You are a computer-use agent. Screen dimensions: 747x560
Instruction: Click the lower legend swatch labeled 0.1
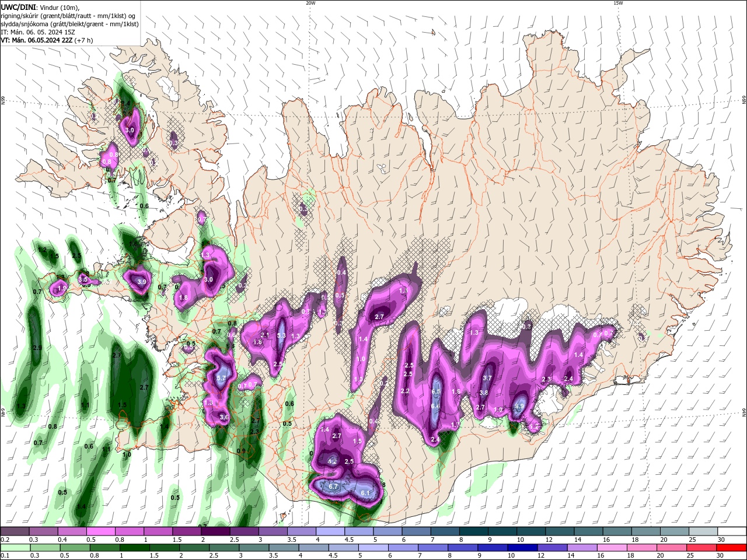[x=14, y=547]
